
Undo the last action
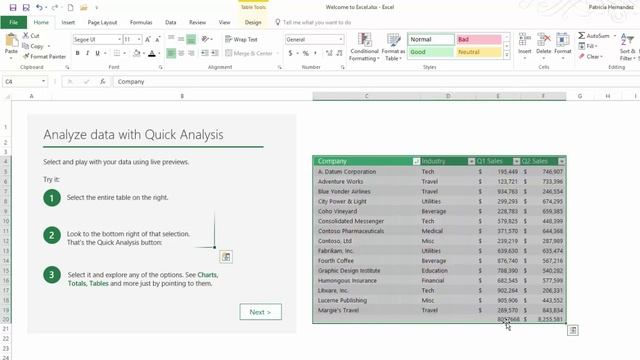pyautogui.click(x=39, y=7)
